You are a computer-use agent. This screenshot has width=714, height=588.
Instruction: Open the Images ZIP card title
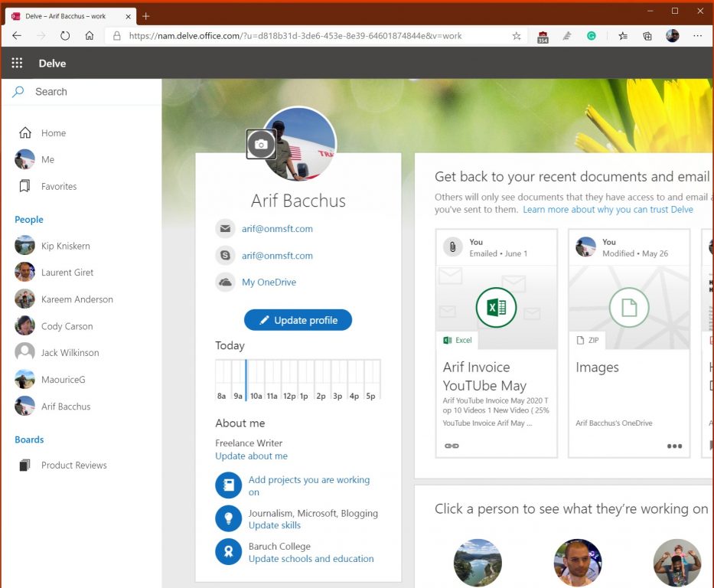point(597,367)
